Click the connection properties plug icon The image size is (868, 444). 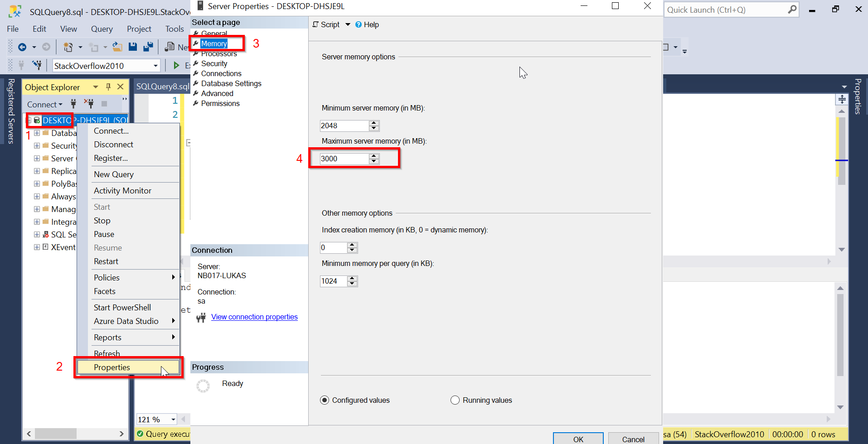pos(201,317)
